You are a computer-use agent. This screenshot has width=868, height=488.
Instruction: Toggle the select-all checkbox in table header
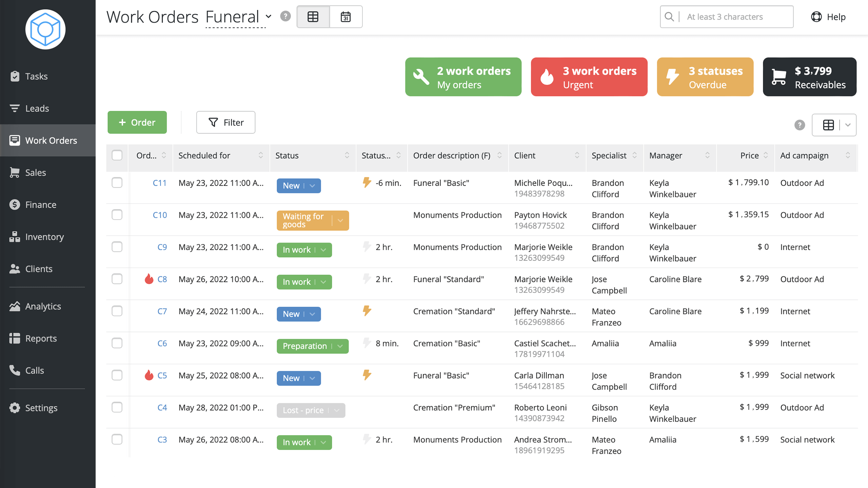[x=117, y=155]
